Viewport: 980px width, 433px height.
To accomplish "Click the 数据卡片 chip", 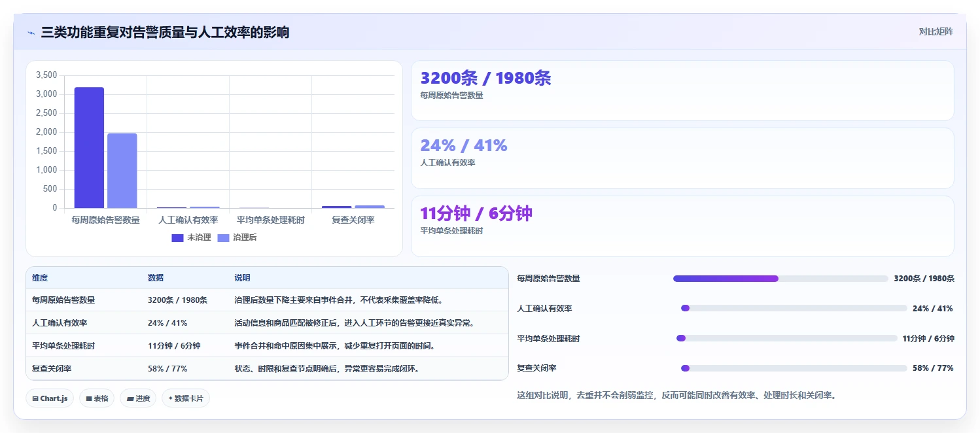I will tap(186, 398).
